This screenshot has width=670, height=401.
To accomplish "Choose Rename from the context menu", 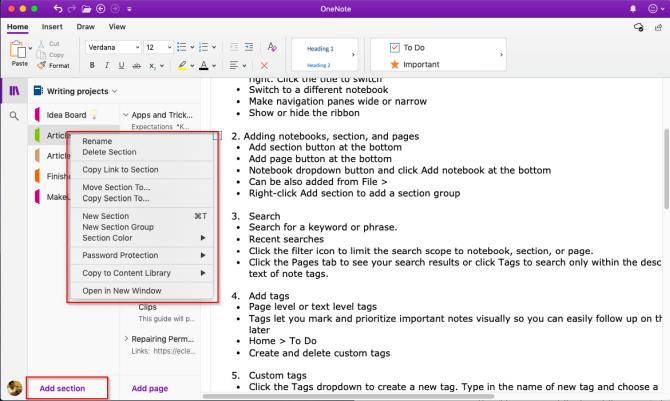I will (97, 141).
